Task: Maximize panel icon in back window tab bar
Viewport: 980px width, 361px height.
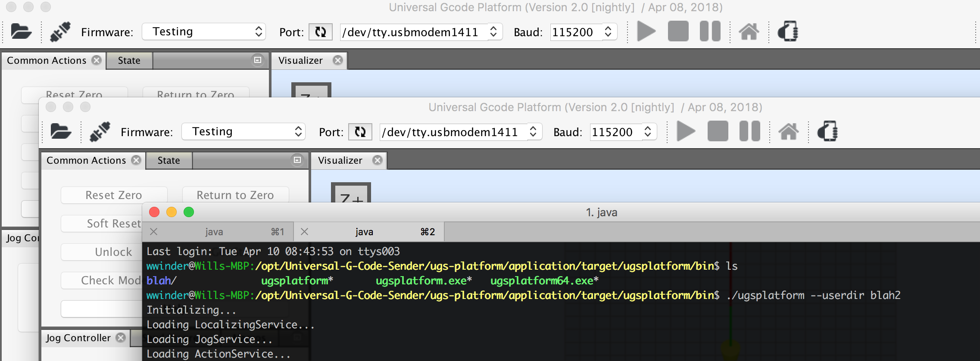Action: pos(258,60)
